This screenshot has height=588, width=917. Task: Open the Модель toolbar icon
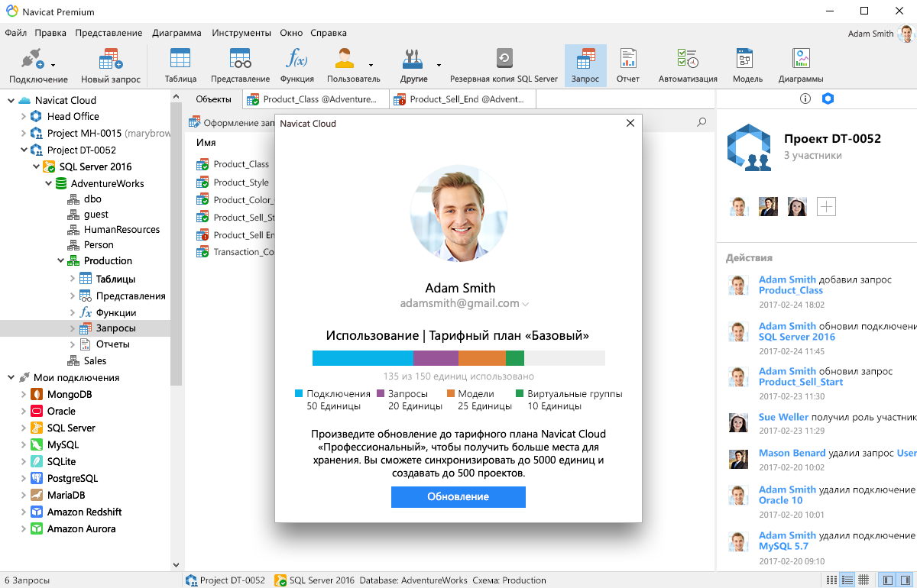pyautogui.click(x=745, y=59)
